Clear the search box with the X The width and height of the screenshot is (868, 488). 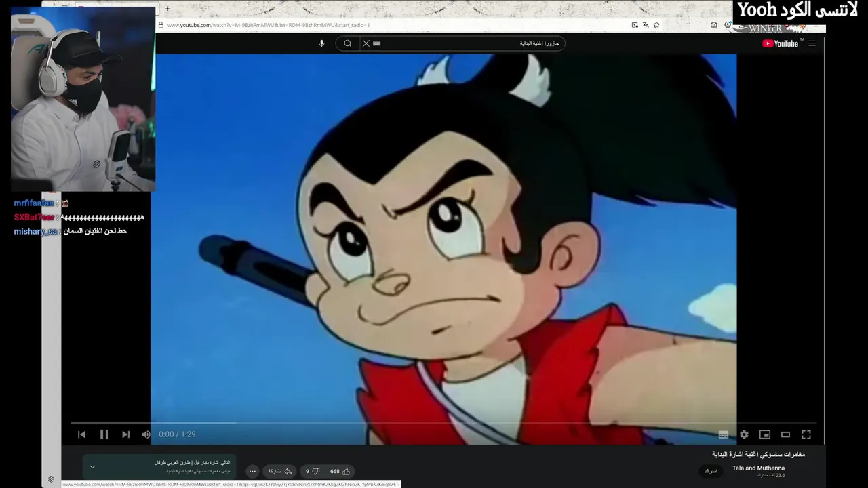pyautogui.click(x=366, y=43)
